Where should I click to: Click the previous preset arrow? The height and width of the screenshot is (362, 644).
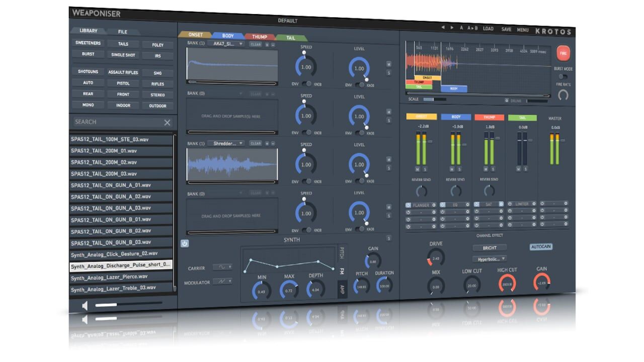443,28
